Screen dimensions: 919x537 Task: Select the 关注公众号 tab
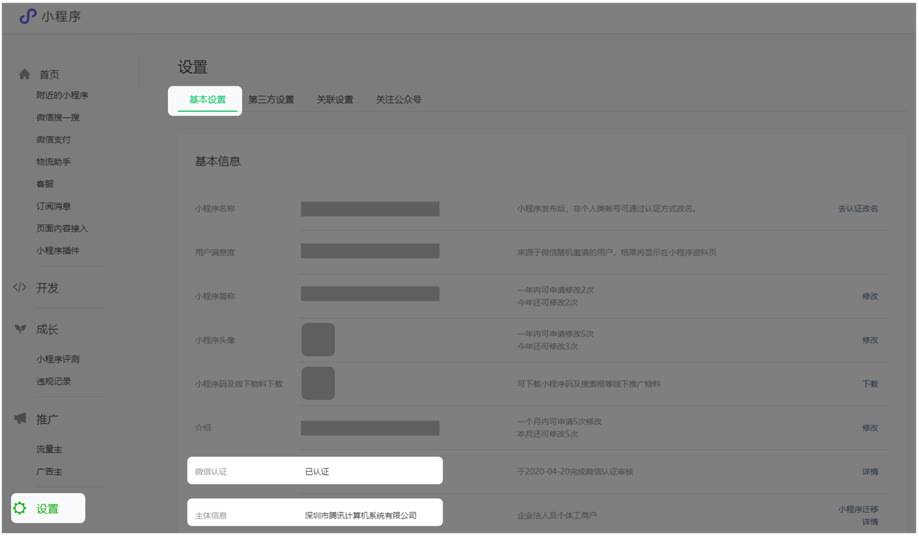pos(398,100)
